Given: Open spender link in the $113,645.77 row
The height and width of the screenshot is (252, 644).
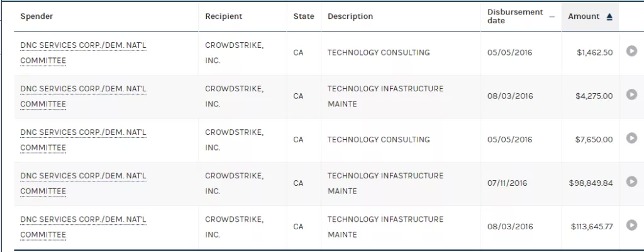Looking at the screenshot, I should pyautogui.click(x=84, y=227).
